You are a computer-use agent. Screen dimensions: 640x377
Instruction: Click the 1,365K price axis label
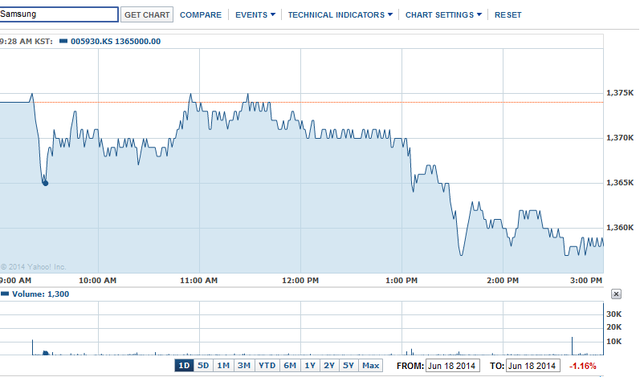[x=620, y=183]
